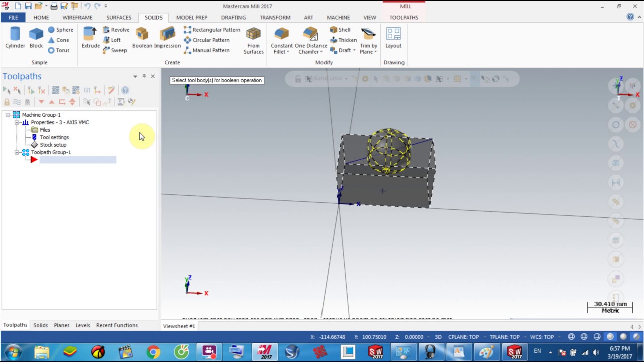
Task: Click the Extrude solid tool
Action: pos(91,38)
